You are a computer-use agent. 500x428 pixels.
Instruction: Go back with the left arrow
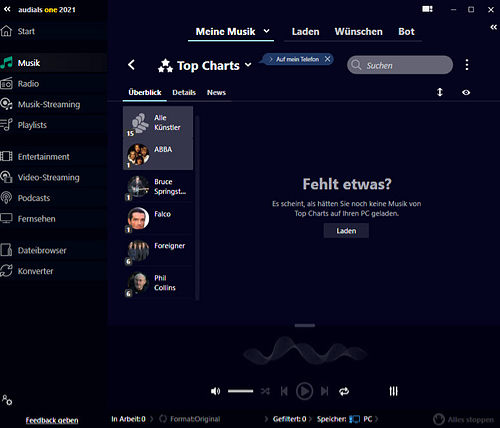coord(132,65)
